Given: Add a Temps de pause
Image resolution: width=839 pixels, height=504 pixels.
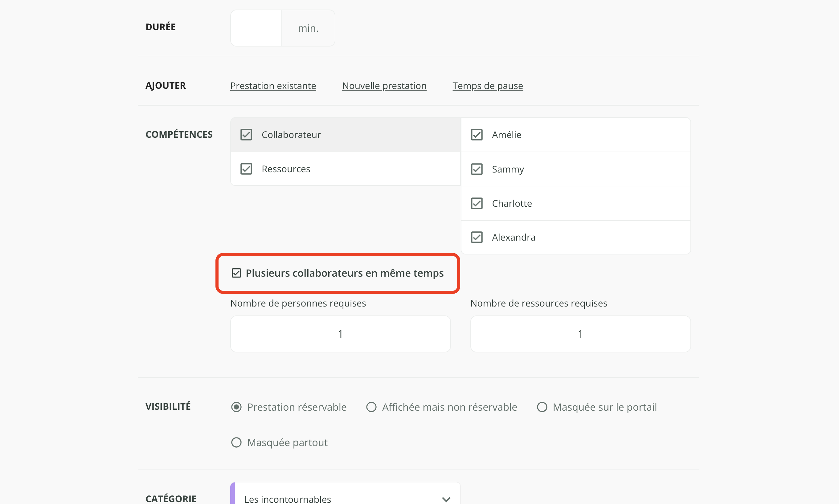Looking at the screenshot, I should (487, 86).
